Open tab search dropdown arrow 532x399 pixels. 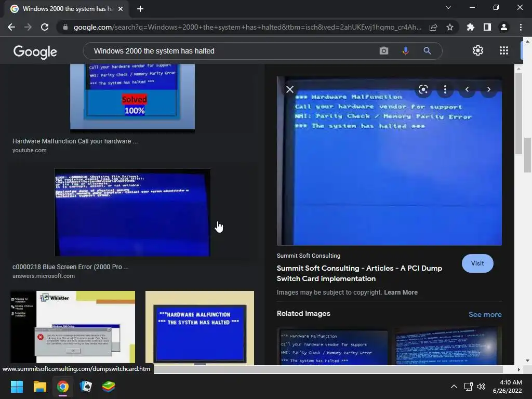coord(448,7)
